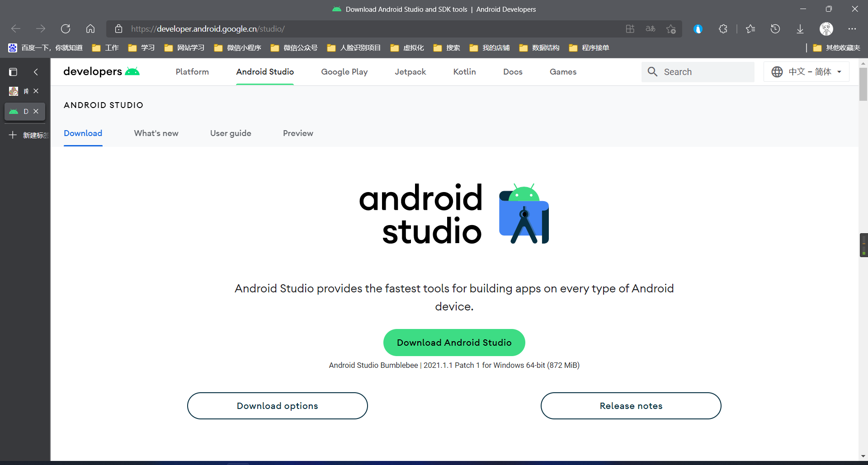Viewport: 868px width, 465px height.
Task: Open the Games nav item
Action: point(563,72)
